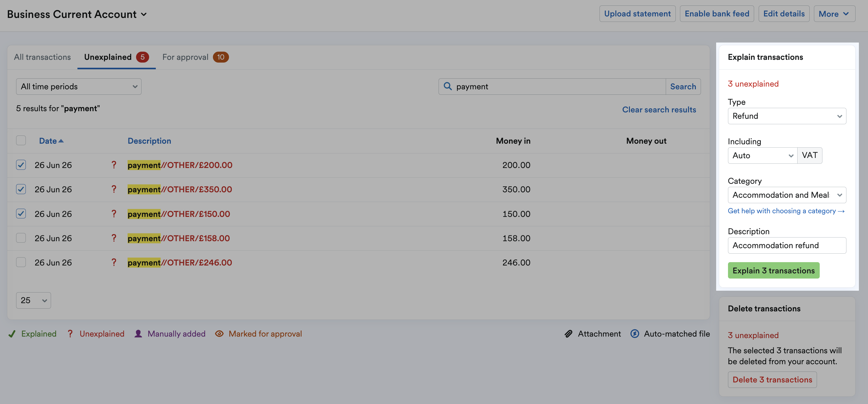The image size is (868, 404).
Task: Click the unexplained question mark for £158.00 payment
Action: tap(114, 238)
